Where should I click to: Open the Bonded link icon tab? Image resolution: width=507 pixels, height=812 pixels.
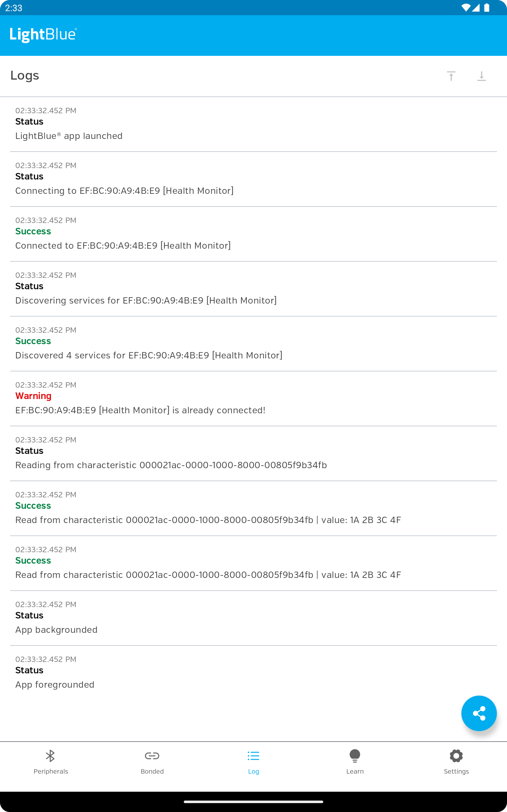click(x=152, y=756)
